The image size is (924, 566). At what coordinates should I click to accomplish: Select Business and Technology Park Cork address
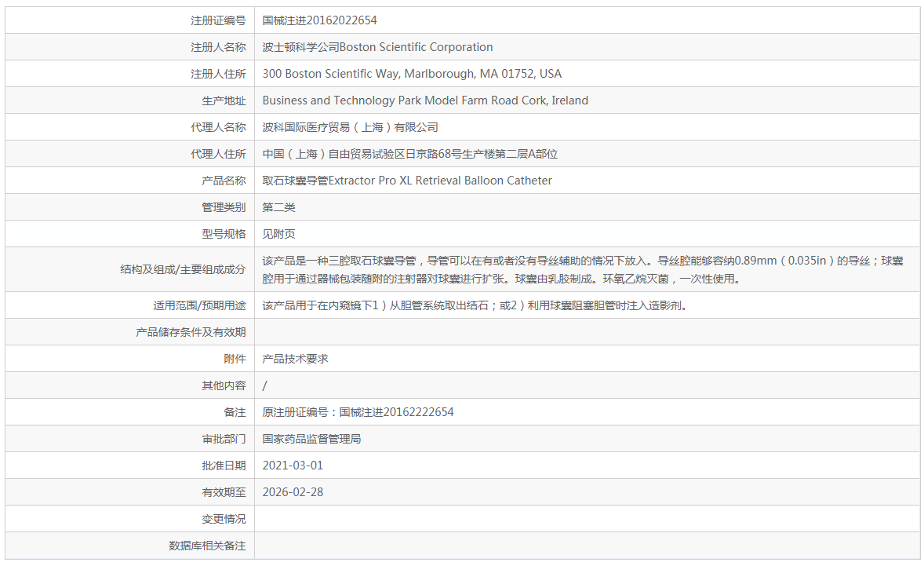pyautogui.click(x=425, y=100)
